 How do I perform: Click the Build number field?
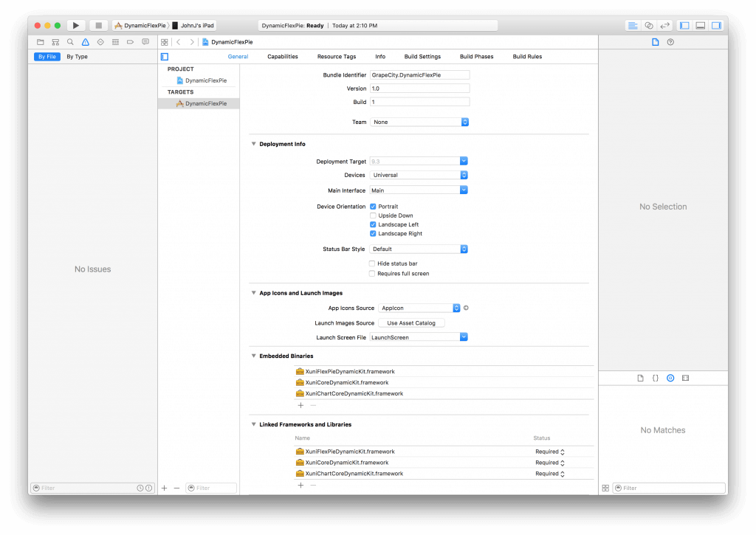[x=419, y=102]
